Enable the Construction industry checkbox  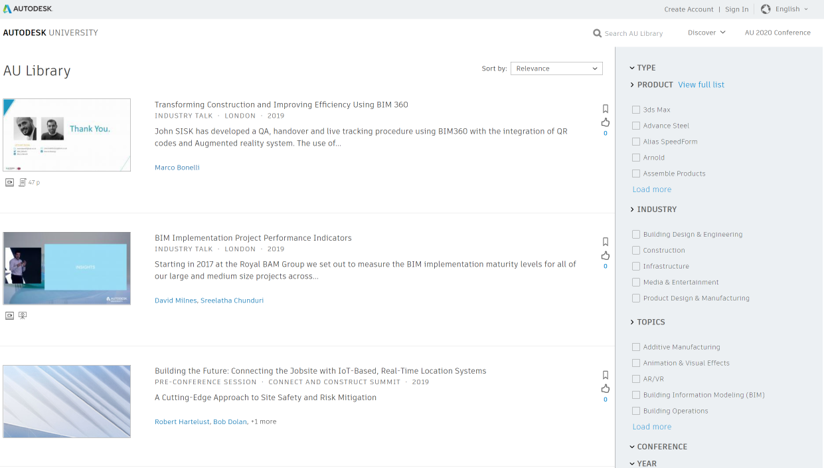click(x=636, y=250)
